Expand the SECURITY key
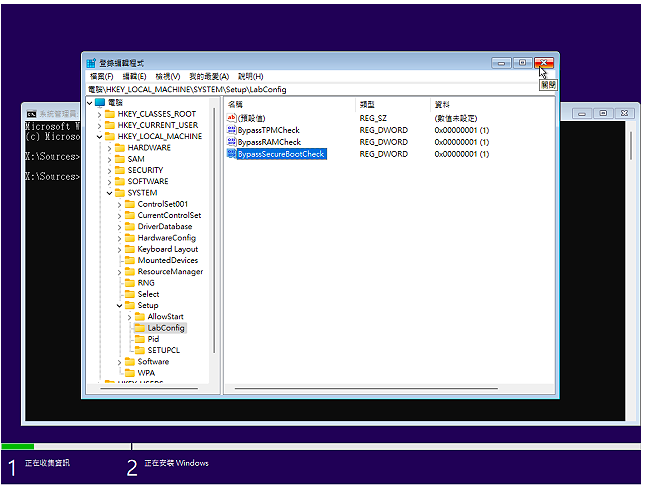Viewport: 645px width, 486px height. coord(109,170)
